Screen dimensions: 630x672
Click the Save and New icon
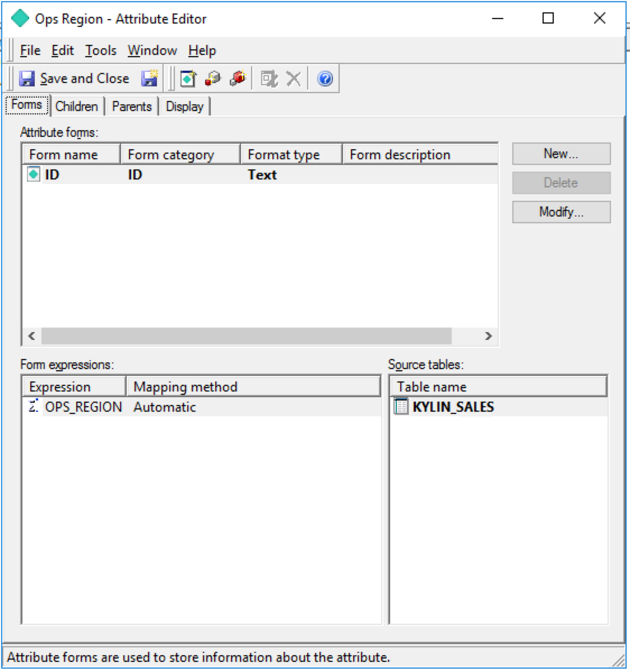[x=150, y=79]
